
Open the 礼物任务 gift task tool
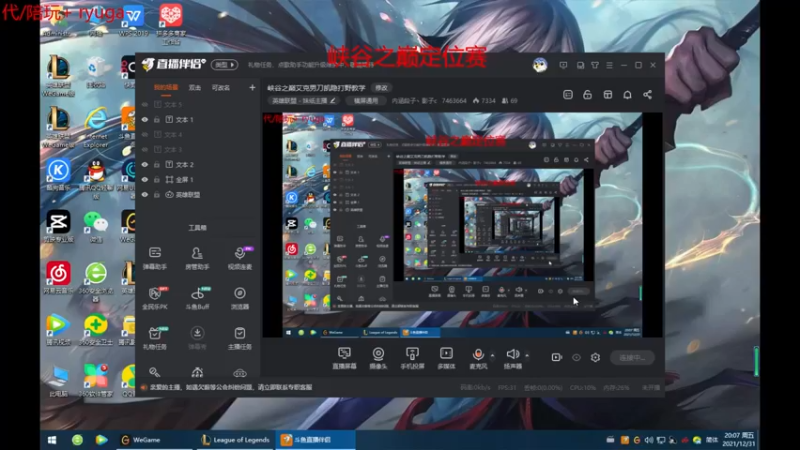coord(155,338)
